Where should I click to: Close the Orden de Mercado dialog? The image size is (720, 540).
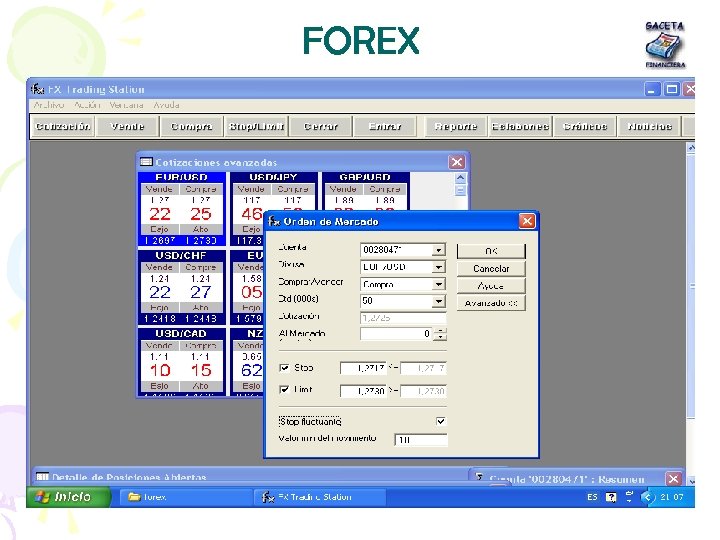(x=527, y=221)
